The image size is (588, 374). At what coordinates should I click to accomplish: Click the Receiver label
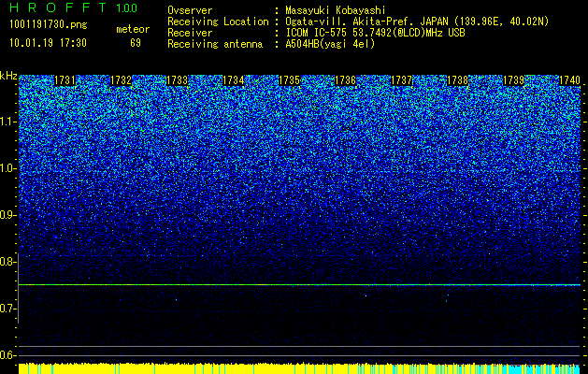[190, 33]
